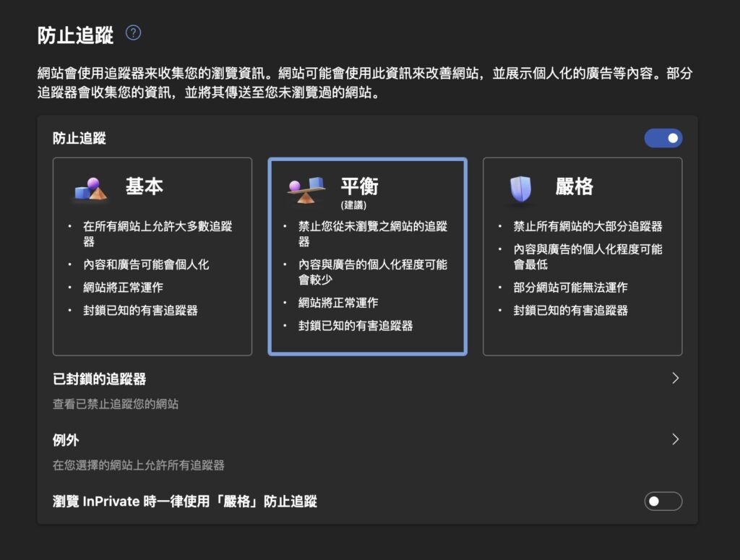Click the chevron icon beside 例外
This screenshot has width=740, height=560.
(675, 439)
